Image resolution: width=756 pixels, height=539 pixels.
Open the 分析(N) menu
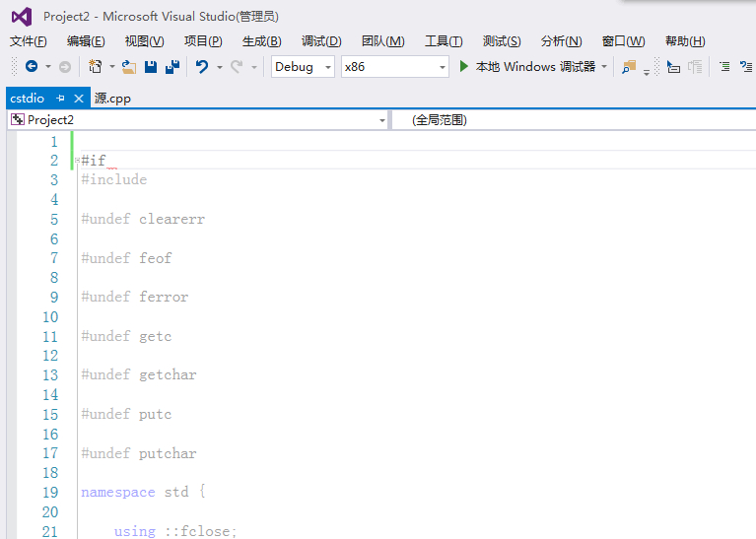pyautogui.click(x=561, y=41)
